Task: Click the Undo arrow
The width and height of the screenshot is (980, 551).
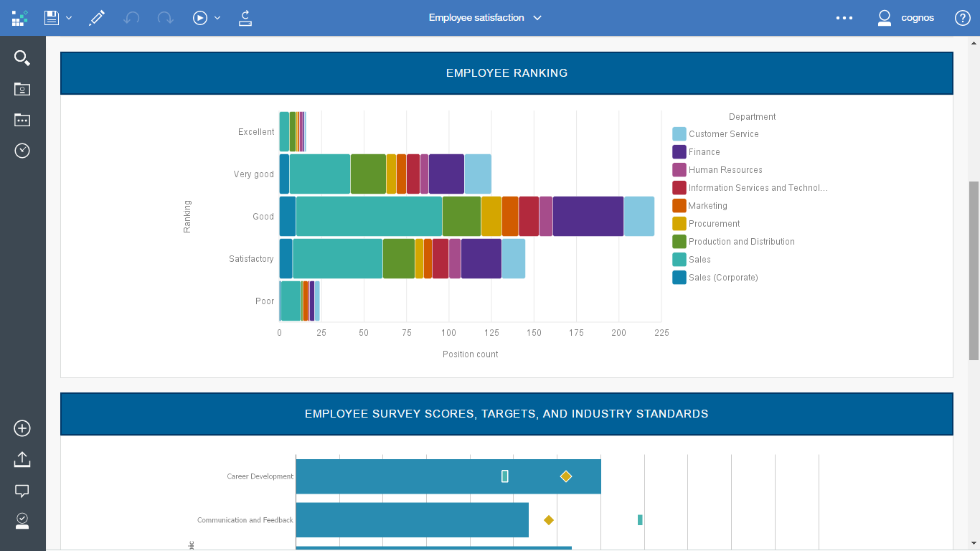Action: (x=131, y=18)
